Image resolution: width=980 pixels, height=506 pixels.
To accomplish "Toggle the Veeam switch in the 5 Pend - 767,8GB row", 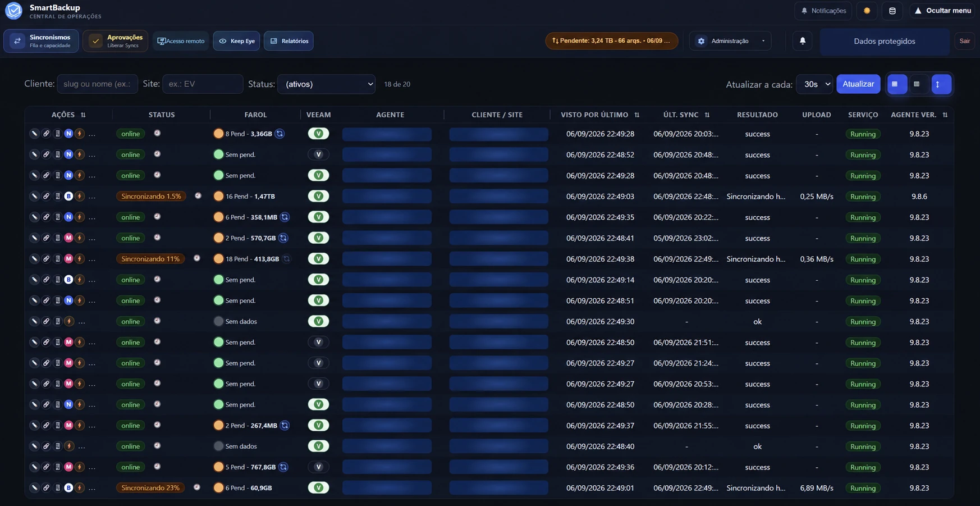I will click(318, 467).
